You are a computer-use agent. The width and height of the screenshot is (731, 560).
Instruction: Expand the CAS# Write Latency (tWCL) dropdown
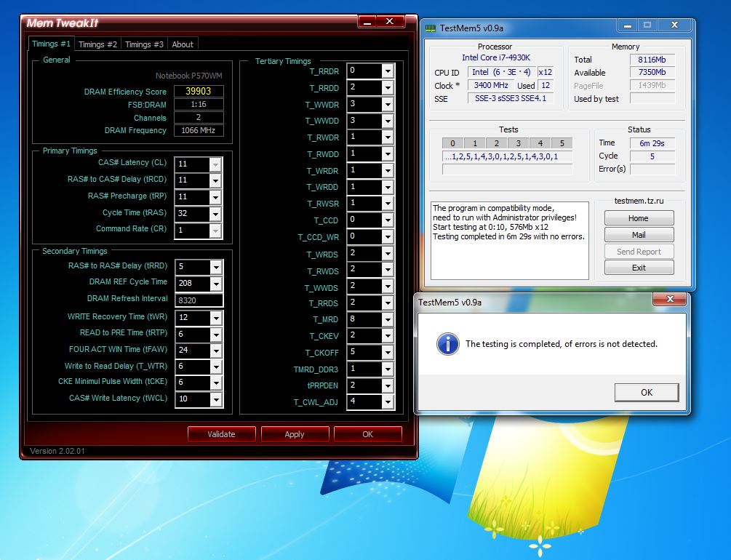click(x=216, y=399)
